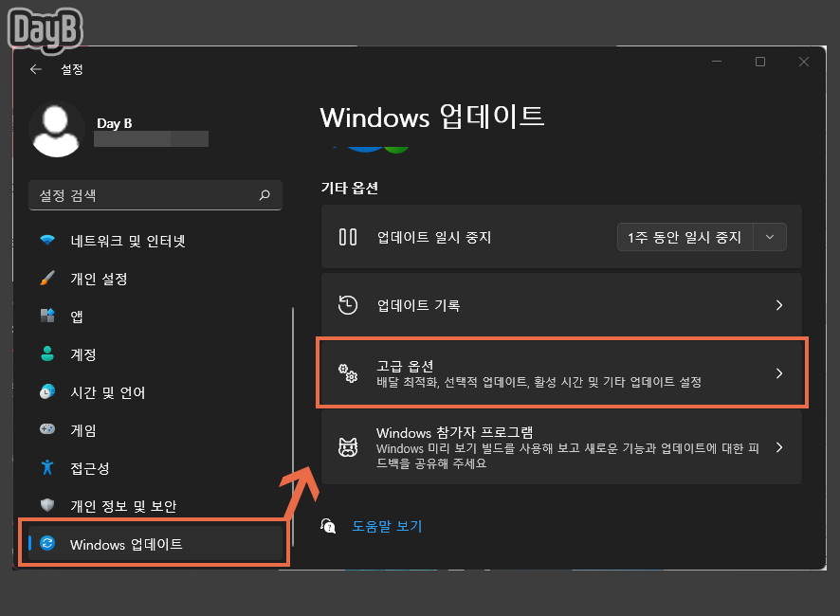Click the gamepad icon for 게임
The image size is (840, 616).
pos(47,429)
